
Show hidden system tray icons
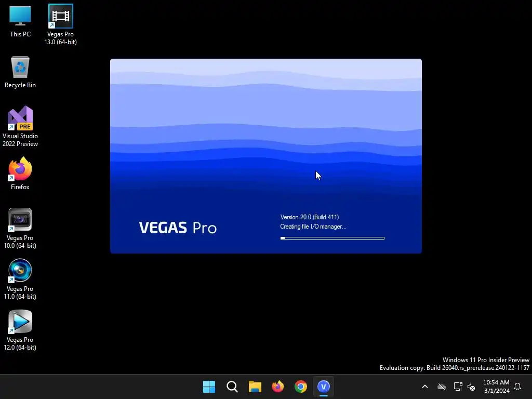coord(425,387)
